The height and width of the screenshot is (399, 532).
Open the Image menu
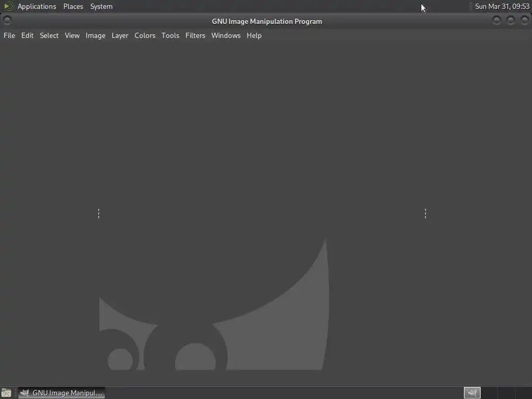click(x=96, y=36)
